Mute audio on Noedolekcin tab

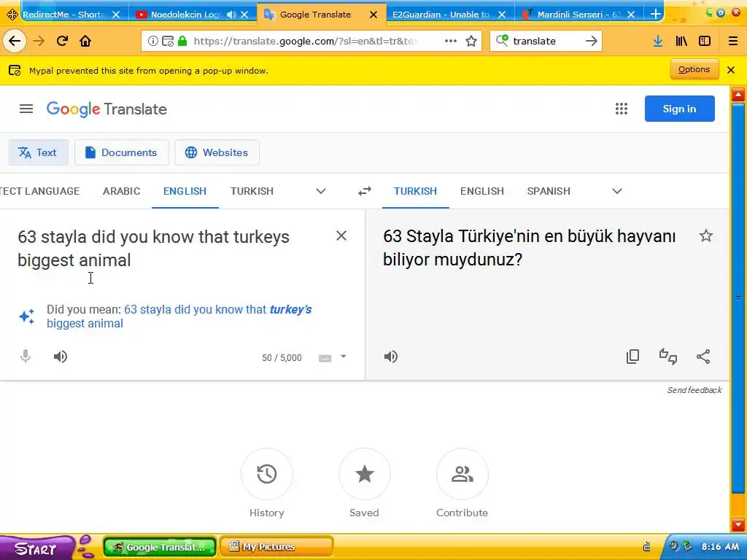pyautogui.click(x=231, y=15)
